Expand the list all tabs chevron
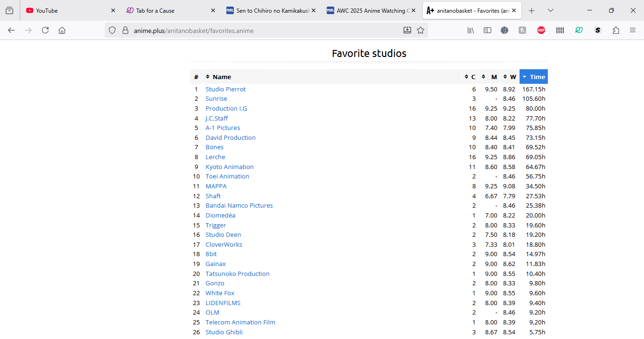Screen dimensions: 644x339 [x=551, y=10]
